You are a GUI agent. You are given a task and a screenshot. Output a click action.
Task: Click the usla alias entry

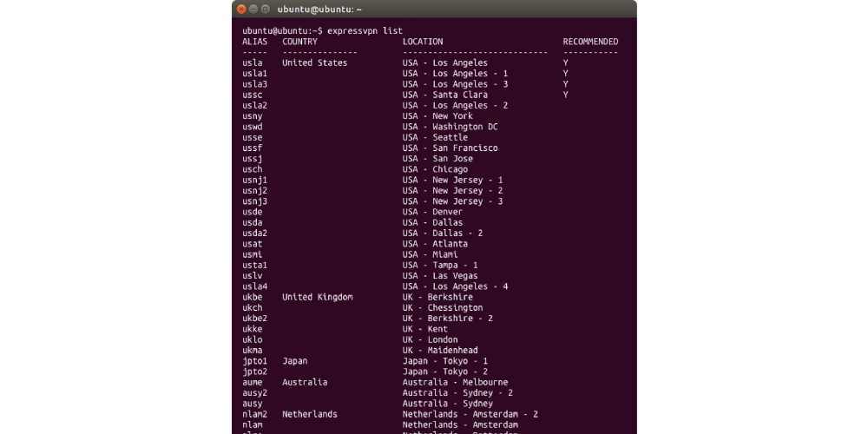253,63
